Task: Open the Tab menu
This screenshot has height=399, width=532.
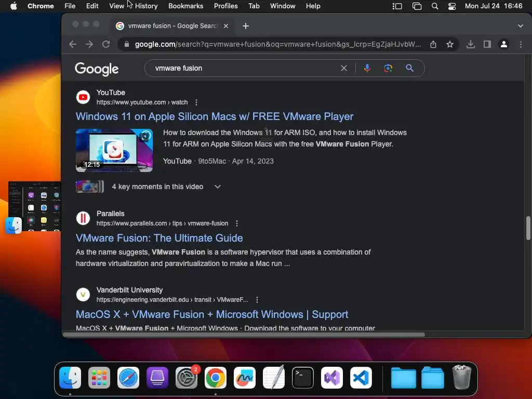Action: coord(254,6)
